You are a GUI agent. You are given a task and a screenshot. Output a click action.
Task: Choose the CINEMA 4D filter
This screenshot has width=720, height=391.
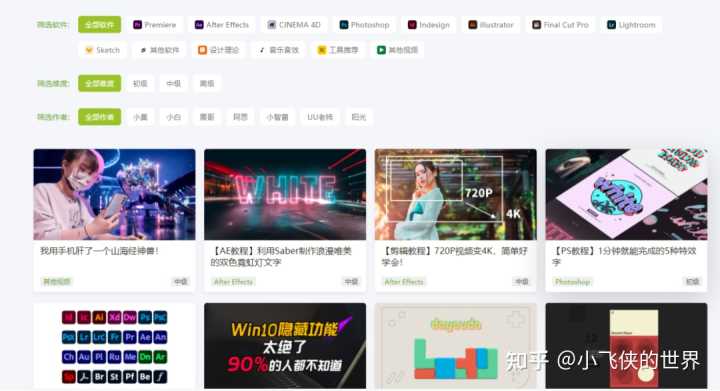tap(294, 25)
